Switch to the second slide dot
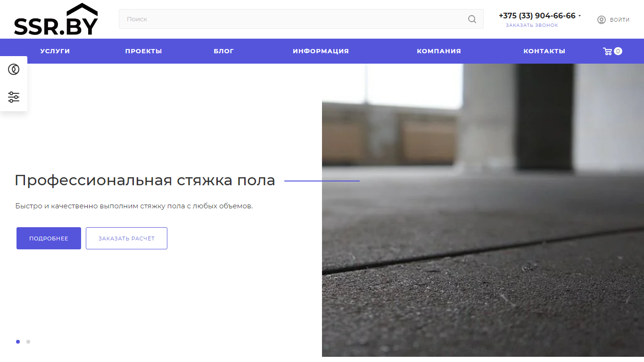Viewport: 644px width, 362px height. (28, 342)
